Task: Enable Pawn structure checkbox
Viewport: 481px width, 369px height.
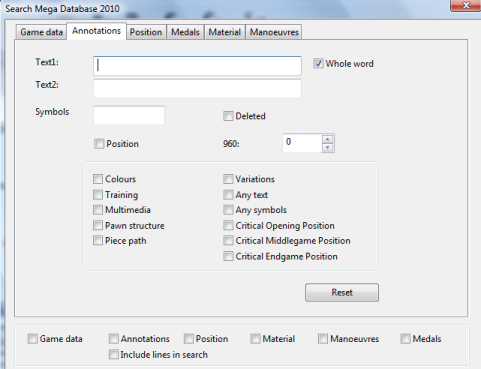Action: [98, 226]
